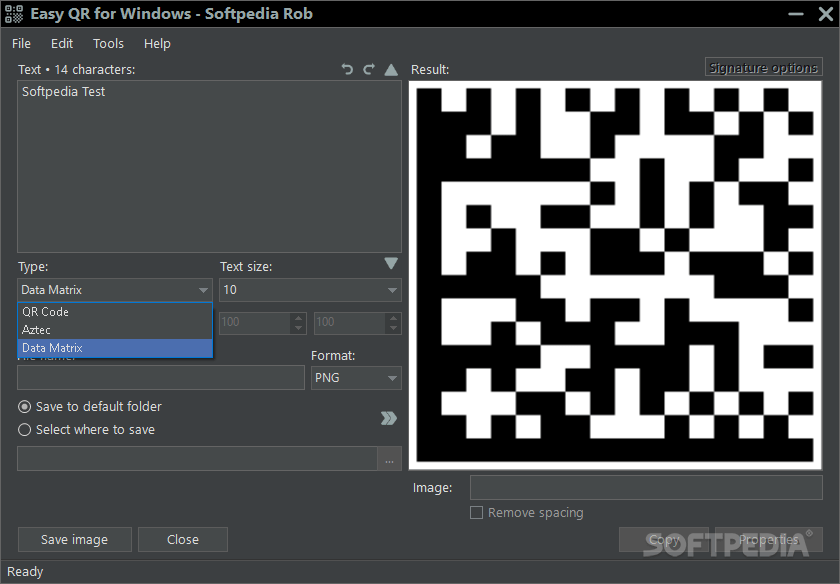Click the up triangle above text box

tap(392, 70)
